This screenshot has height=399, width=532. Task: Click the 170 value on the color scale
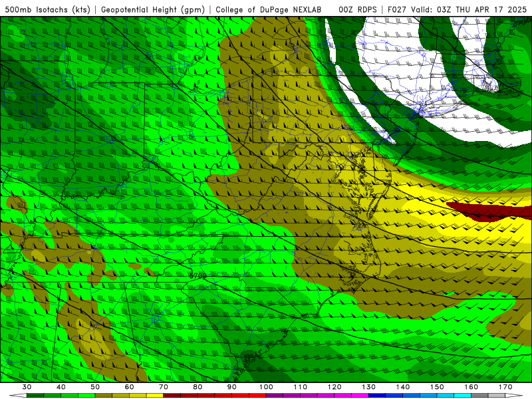[x=505, y=387]
